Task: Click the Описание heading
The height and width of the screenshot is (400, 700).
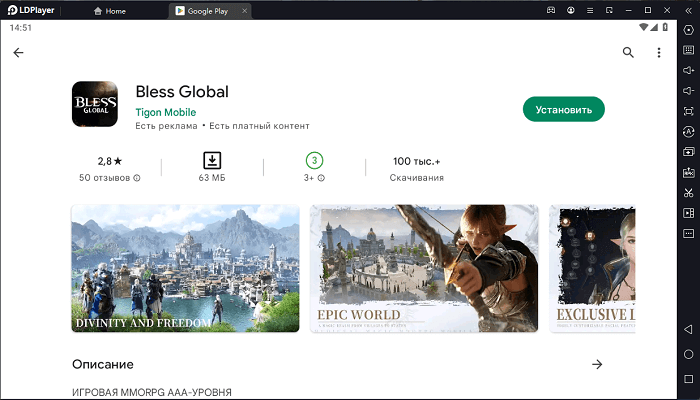Action: (103, 365)
